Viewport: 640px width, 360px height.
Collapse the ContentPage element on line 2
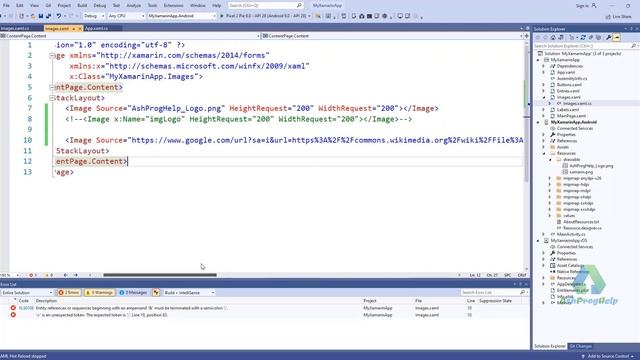(52, 56)
